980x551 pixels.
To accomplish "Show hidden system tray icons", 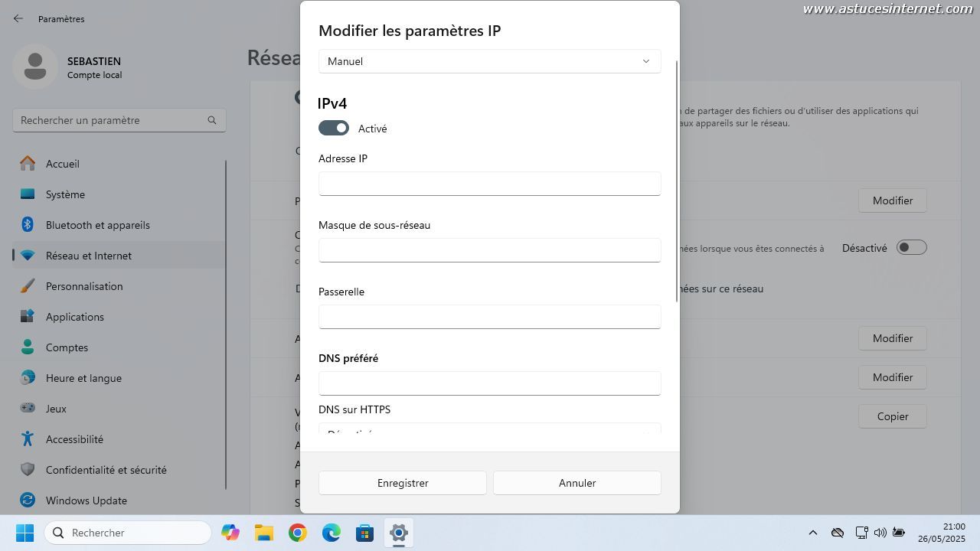I will [x=813, y=533].
